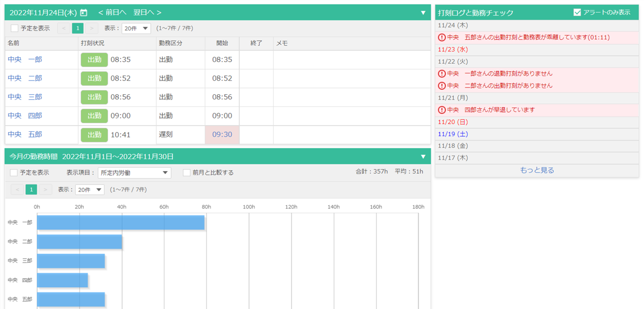The height and width of the screenshot is (309, 644).
Task: Click next page arrow in attendance table
Action: coord(92,28)
